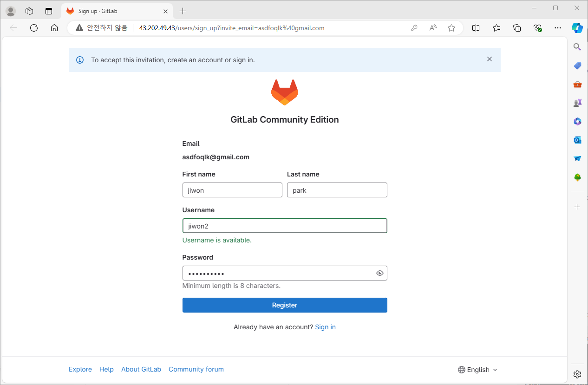Click the GitLab fox logo

point(284,91)
